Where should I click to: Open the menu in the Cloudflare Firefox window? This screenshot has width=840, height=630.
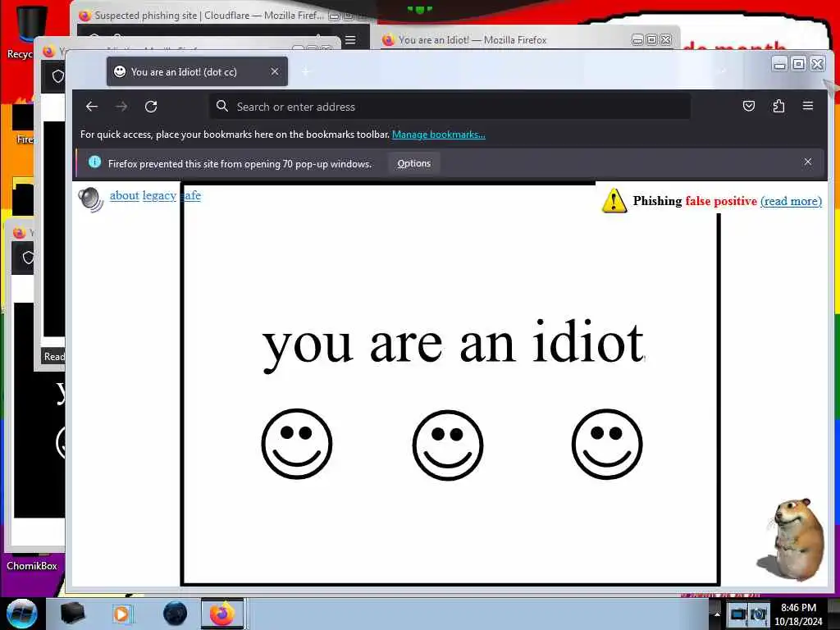[350, 40]
